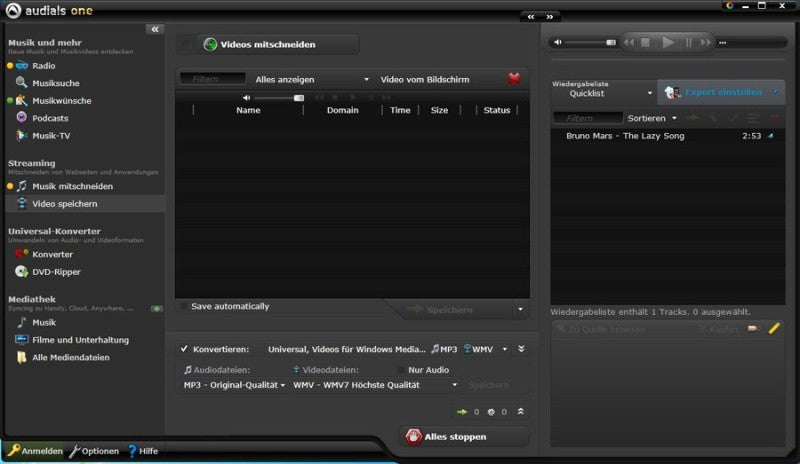Click the playlist Filtern search field
Screen dimensions: 800x464
click(x=588, y=118)
